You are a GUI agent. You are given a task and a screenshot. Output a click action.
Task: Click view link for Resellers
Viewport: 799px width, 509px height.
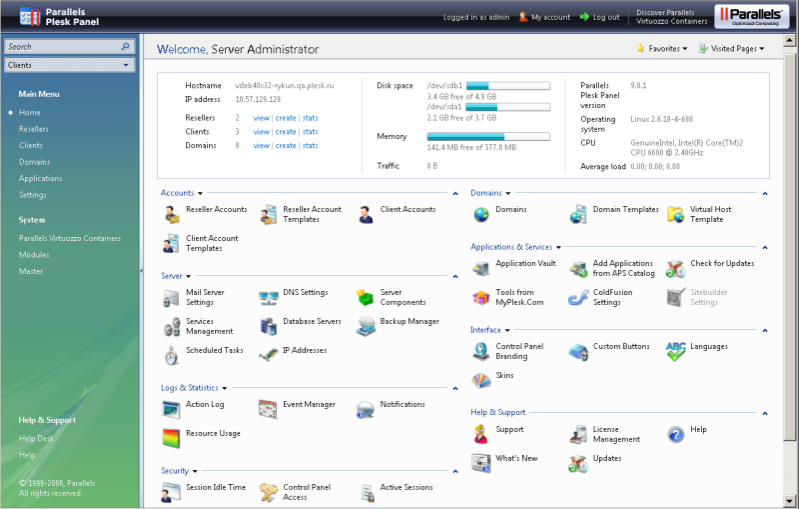tap(261, 118)
